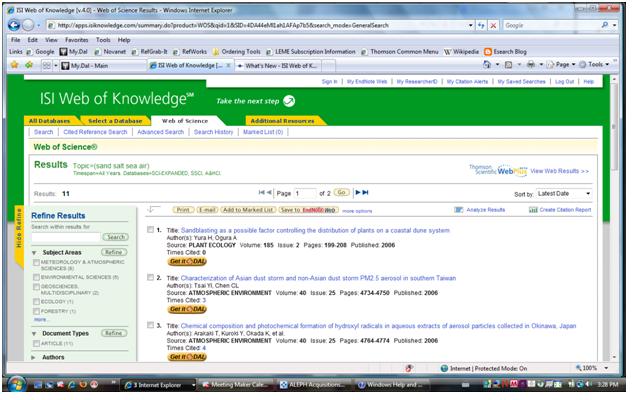The height and width of the screenshot is (400, 640).
Task: Open the zoom level 100% dropdown
Action: (606, 368)
